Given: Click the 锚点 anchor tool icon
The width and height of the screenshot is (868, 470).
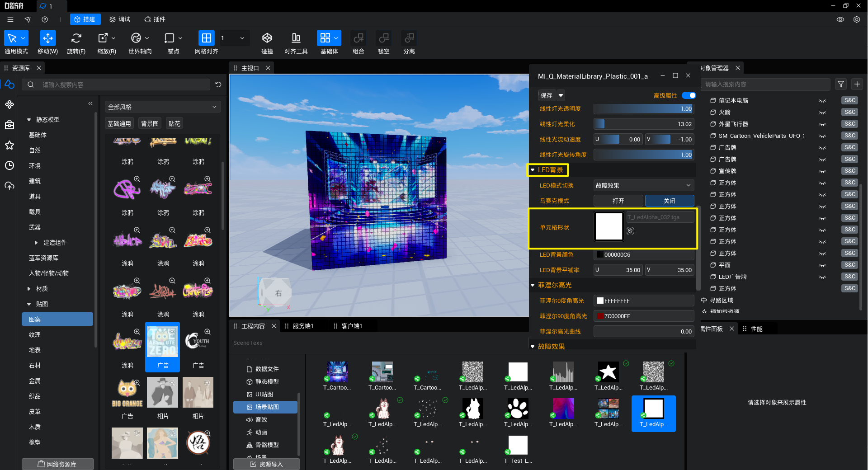Looking at the screenshot, I should [x=170, y=38].
